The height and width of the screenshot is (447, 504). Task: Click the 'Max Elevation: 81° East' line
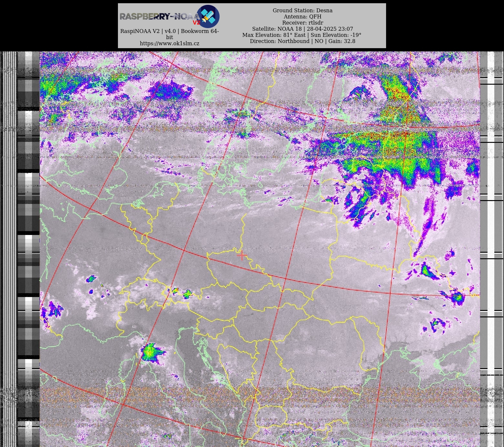click(274, 35)
